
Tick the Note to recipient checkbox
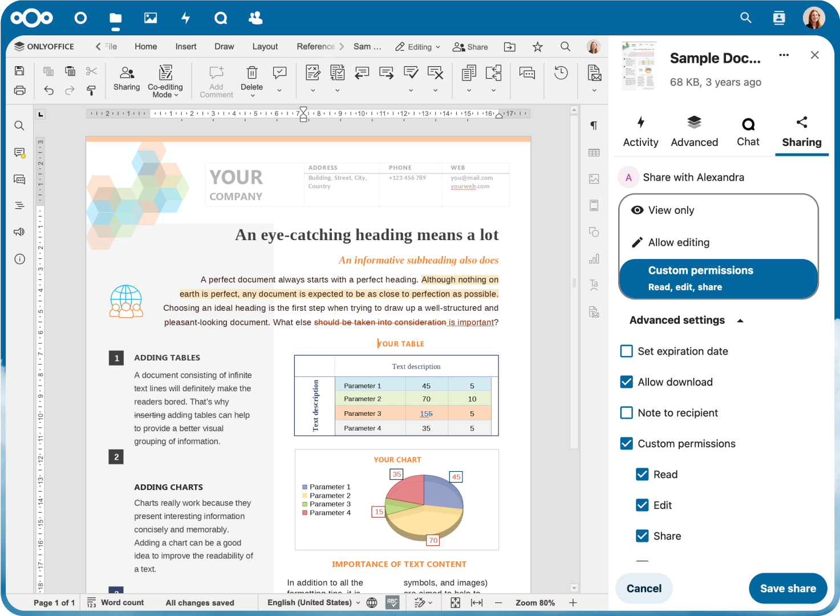tap(626, 413)
